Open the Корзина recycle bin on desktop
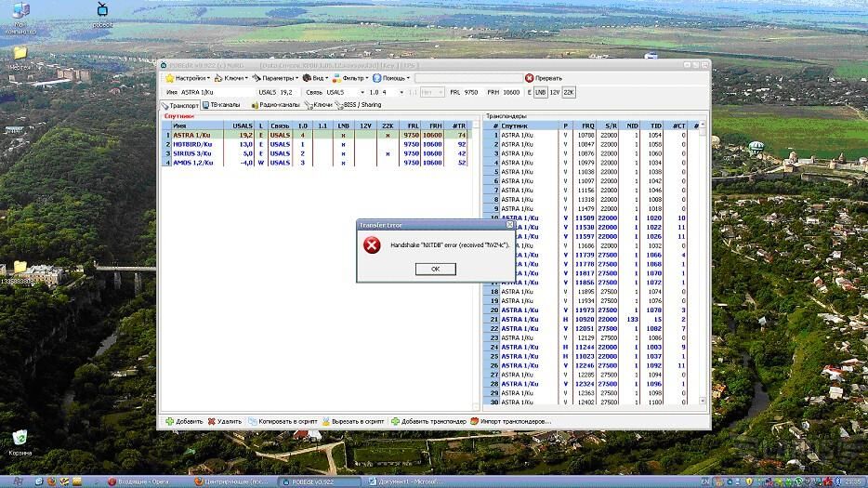868x488 pixels. click(x=20, y=439)
